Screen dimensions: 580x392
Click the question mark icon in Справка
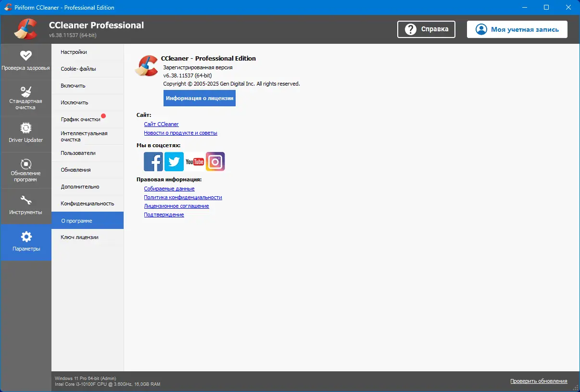click(x=411, y=29)
